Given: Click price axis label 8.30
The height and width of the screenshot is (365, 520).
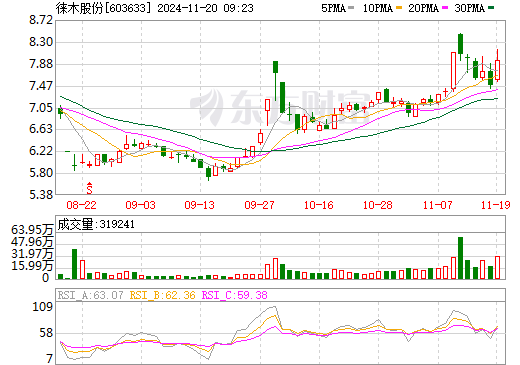Looking at the screenshot, I should 41,42.
